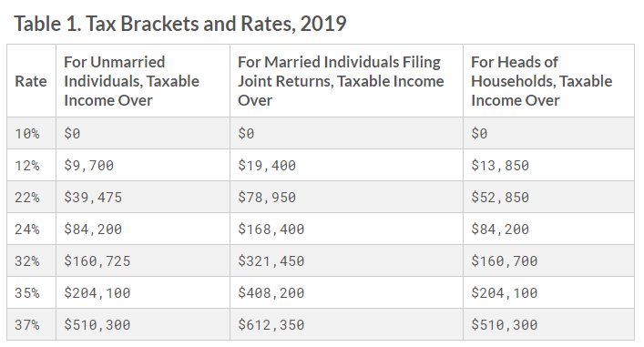The width and height of the screenshot is (644, 347).
Task: Click the $168,400 married joint cell
Action: pyautogui.click(x=347, y=229)
